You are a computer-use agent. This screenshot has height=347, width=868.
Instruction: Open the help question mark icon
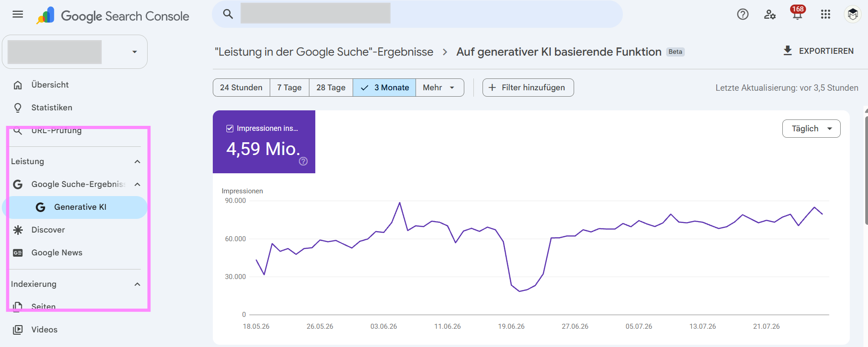[x=743, y=15]
